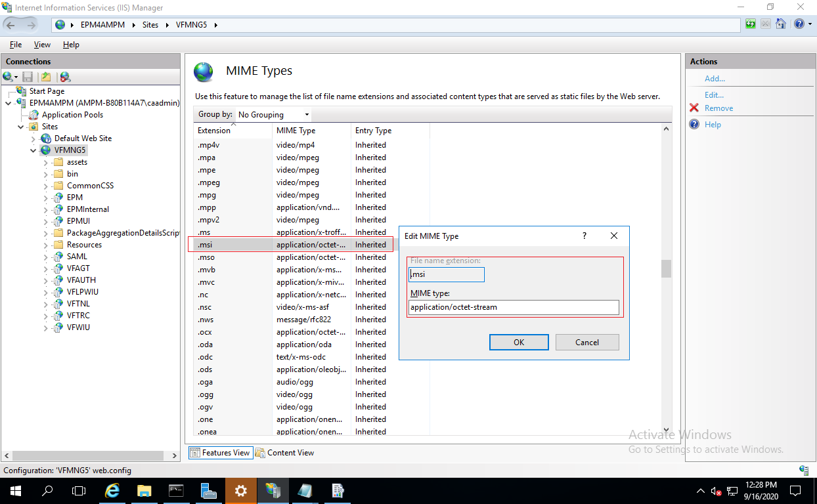817x504 pixels.
Task: Open the Action Center notification icon
Action: tap(795, 490)
